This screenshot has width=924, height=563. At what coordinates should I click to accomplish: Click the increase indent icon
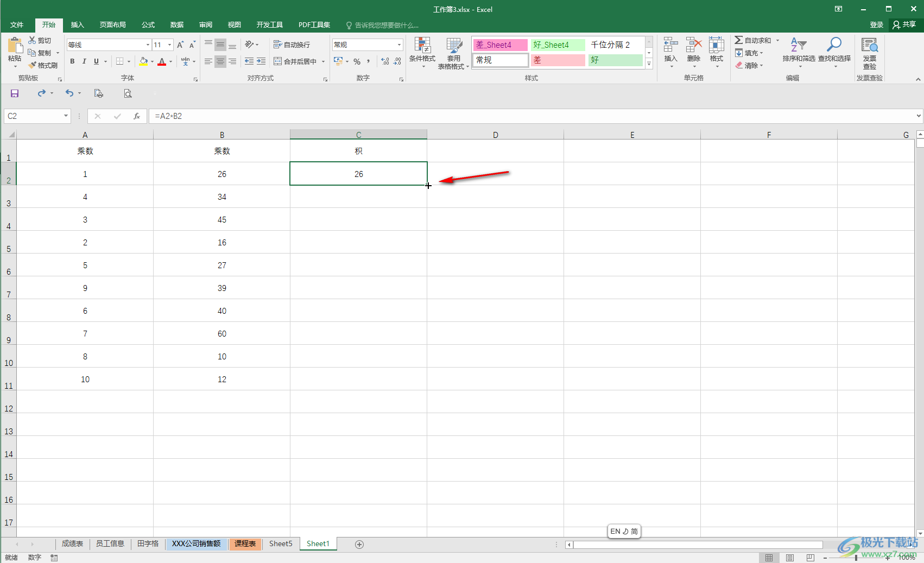point(261,61)
